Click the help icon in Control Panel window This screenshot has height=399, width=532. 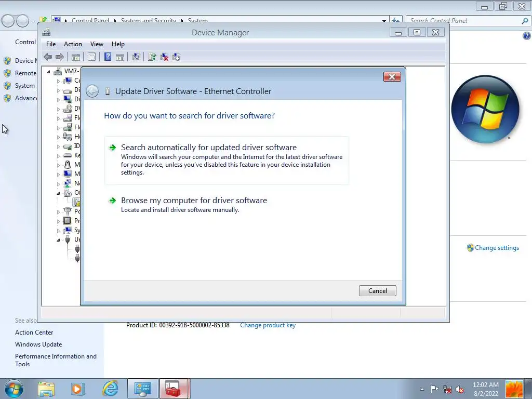[x=527, y=36]
